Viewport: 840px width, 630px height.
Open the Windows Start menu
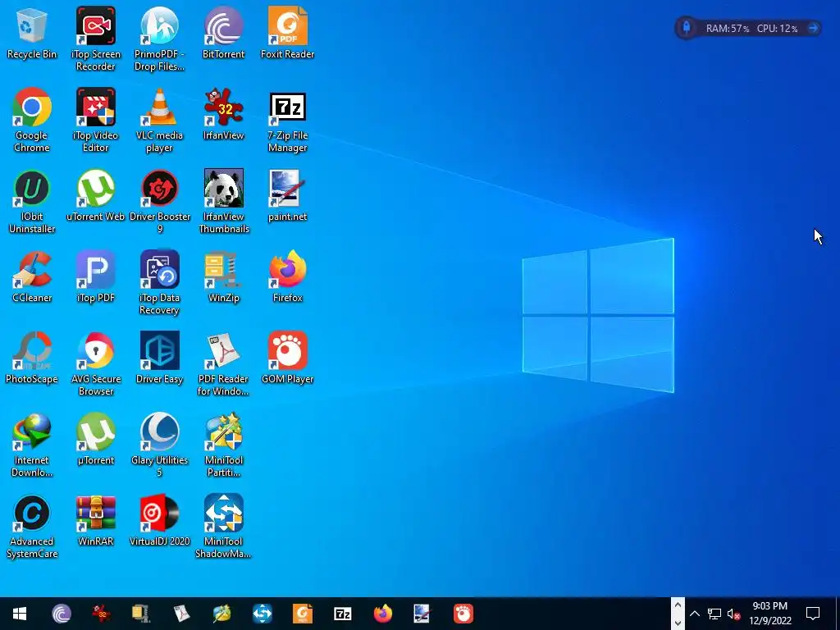[20, 614]
